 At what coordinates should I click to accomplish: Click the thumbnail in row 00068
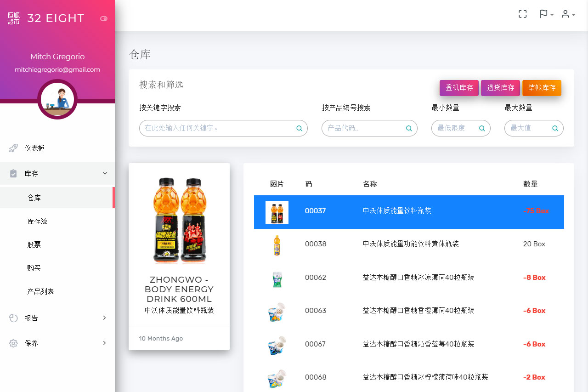pos(277,379)
